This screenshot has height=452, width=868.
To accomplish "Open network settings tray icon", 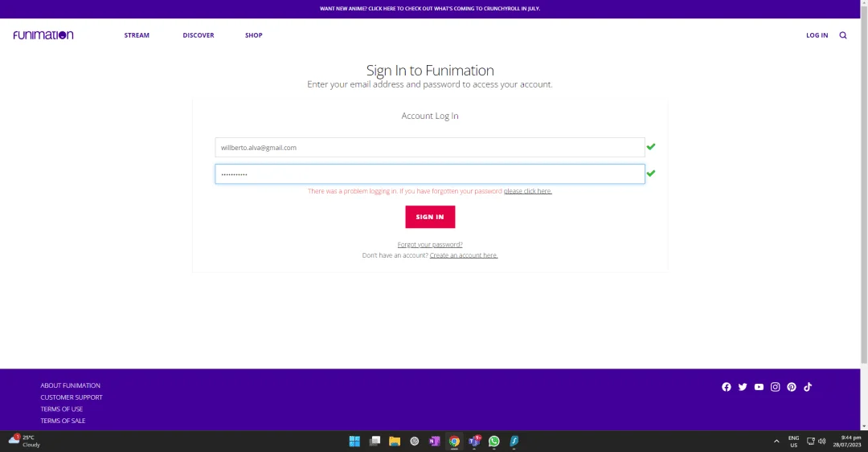I will click(x=810, y=441).
